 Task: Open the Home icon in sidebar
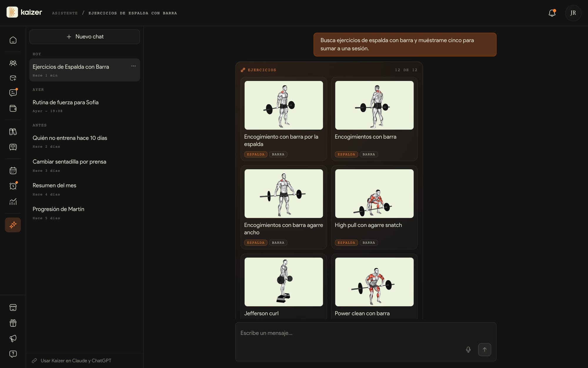pyautogui.click(x=13, y=40)
